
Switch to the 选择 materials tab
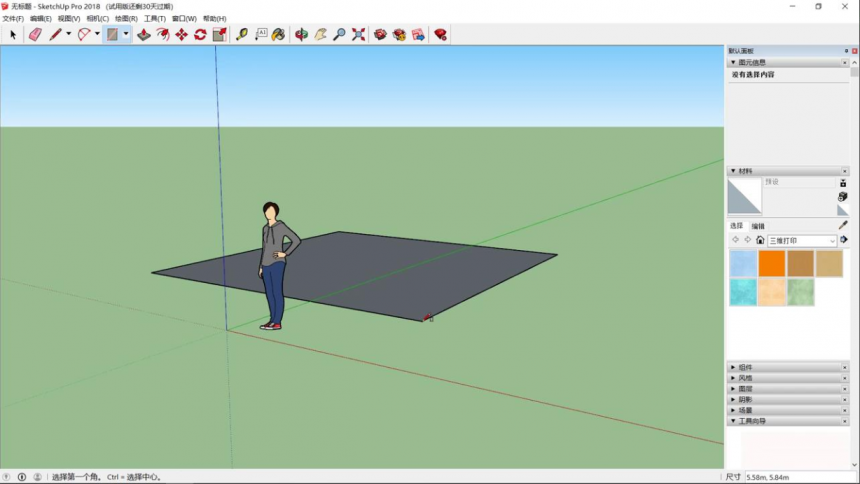[737, 226]
